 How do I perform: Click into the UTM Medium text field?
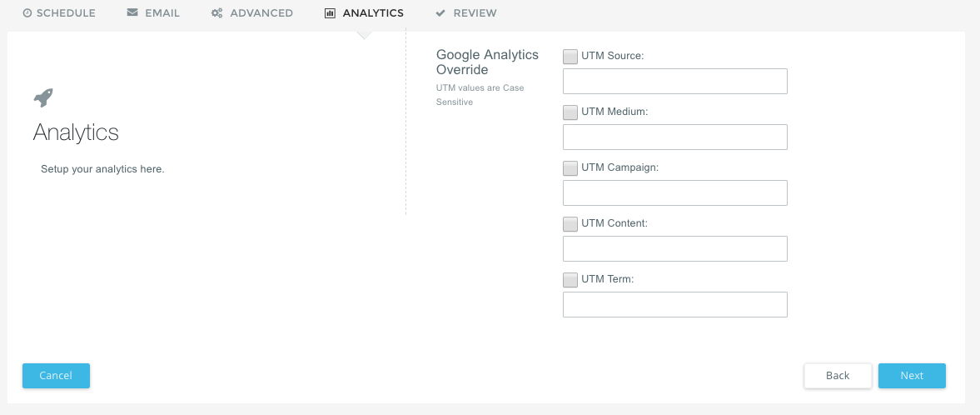(674, 137)
